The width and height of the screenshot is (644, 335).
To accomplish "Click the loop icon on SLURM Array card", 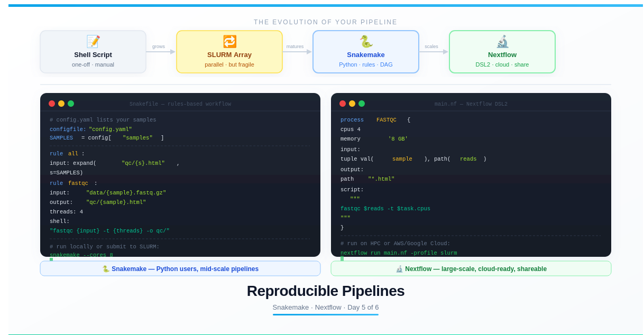I will coord(229,42).
